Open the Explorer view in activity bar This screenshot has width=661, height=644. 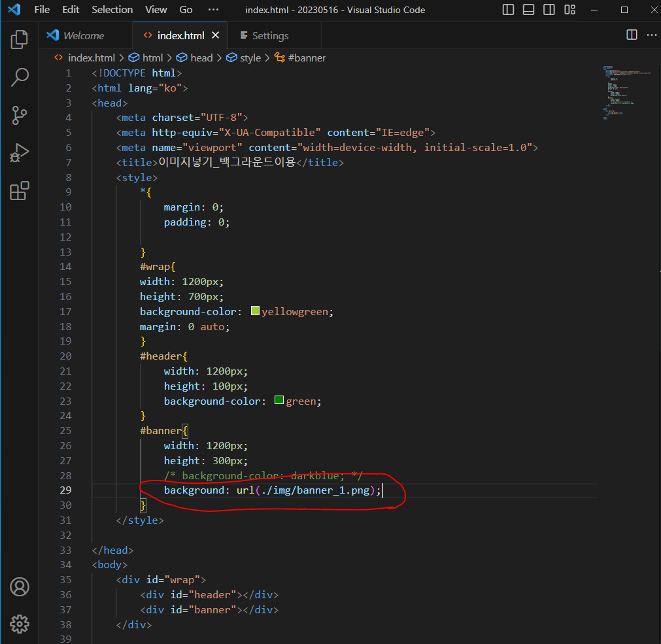20,40
